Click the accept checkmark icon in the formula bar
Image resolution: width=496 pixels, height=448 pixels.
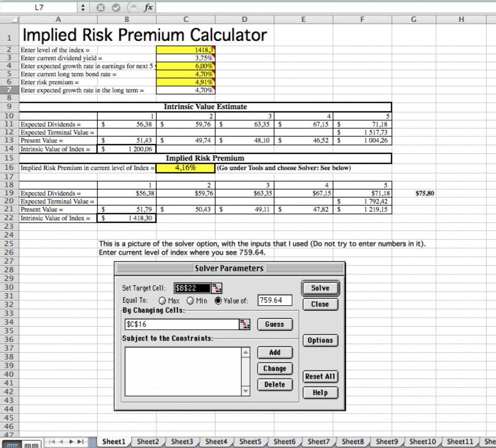[116, 7]
